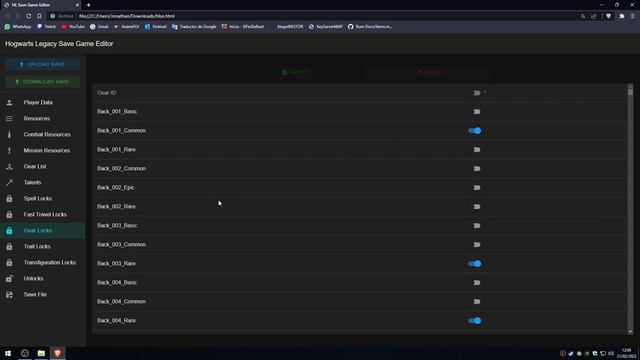The height and width of the screenshot is (360, 640).
Task: Click the Unlocks open-padlock icon
Action: point(9,278)
